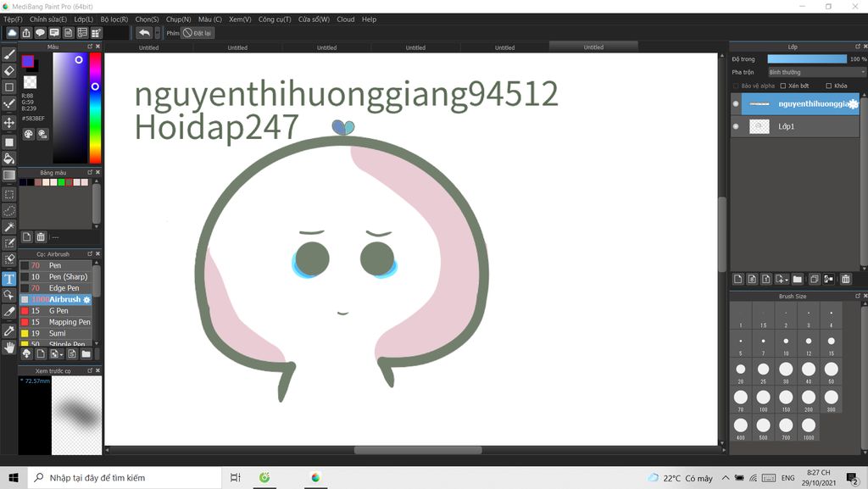Open the color palette icon in Màu panel
868x489 pixels.
point(28,134)
